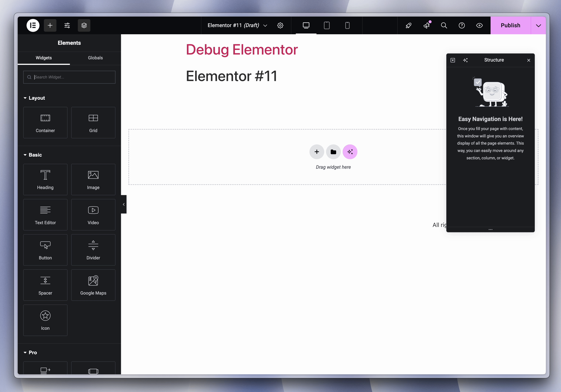Select the Text Editor widget
This screenshot has width=561, height=392.
click(45, 215)
